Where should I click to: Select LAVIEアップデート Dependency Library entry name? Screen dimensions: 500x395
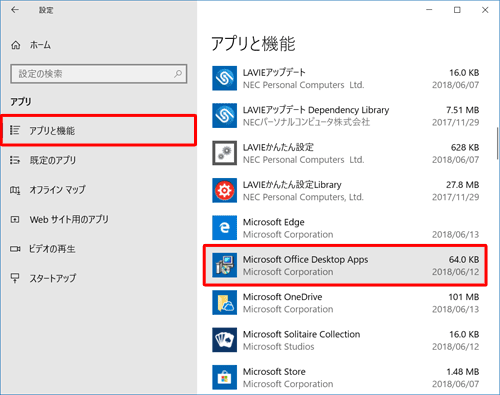click(316, 110)
